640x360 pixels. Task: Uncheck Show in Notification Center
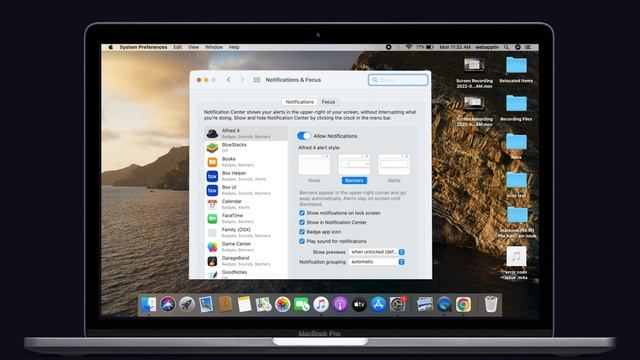302,222
